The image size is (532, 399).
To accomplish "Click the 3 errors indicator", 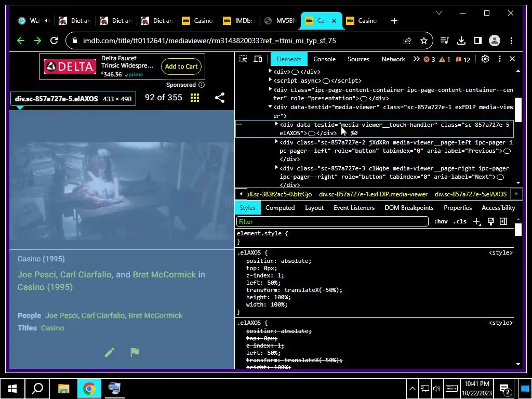I will [x=429, y=59].
